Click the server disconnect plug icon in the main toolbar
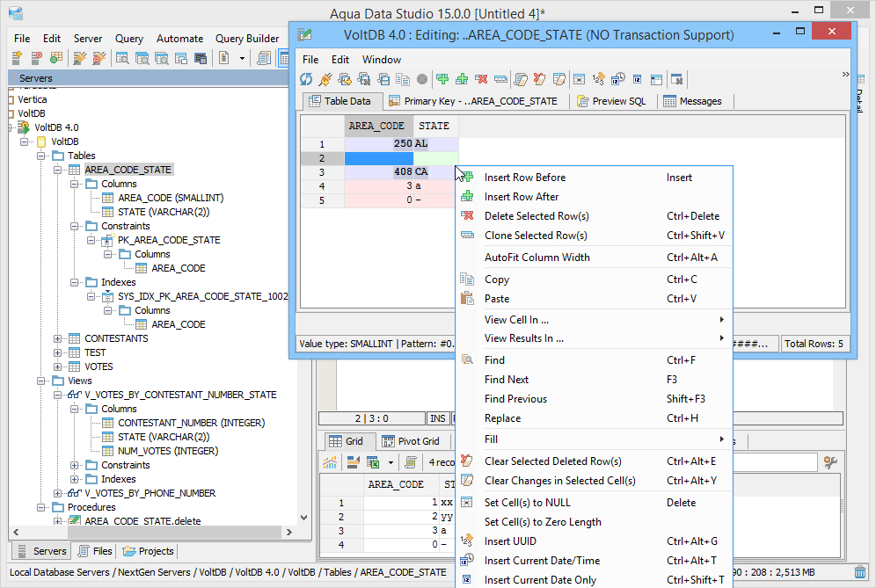The image size is (876, 588). tap(99, 57)
